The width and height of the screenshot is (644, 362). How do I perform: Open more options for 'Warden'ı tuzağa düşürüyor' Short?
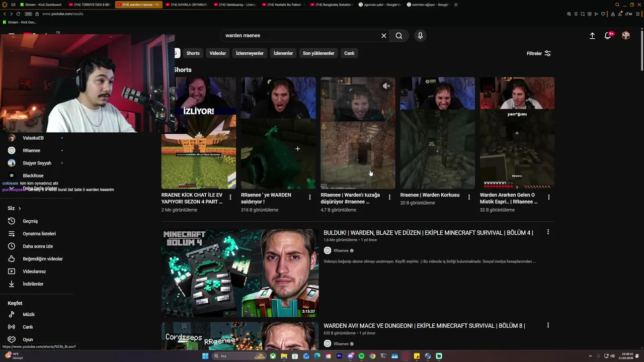[x=389, y=197]
